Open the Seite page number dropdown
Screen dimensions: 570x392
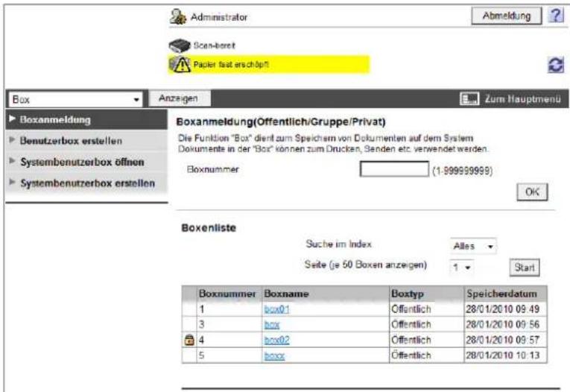[x=462, y=268]
